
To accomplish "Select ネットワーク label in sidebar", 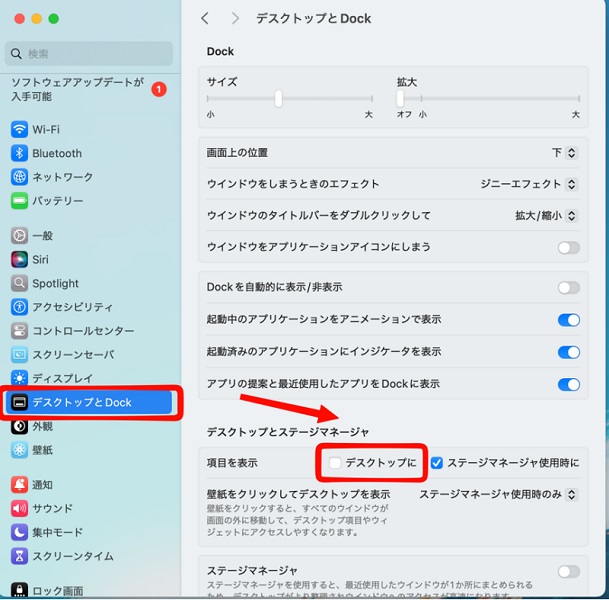I will point(63,177).
